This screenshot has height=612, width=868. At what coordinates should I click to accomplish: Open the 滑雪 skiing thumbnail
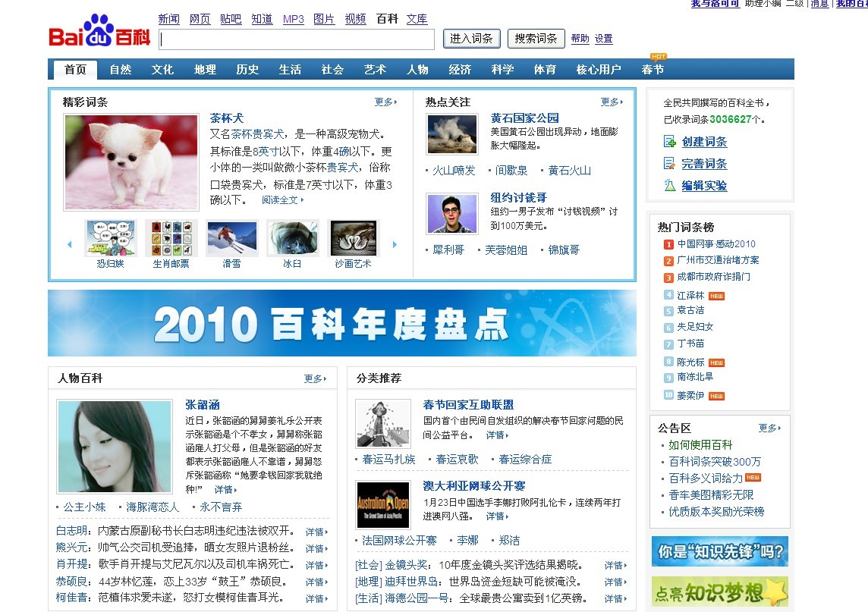(231, 238)
